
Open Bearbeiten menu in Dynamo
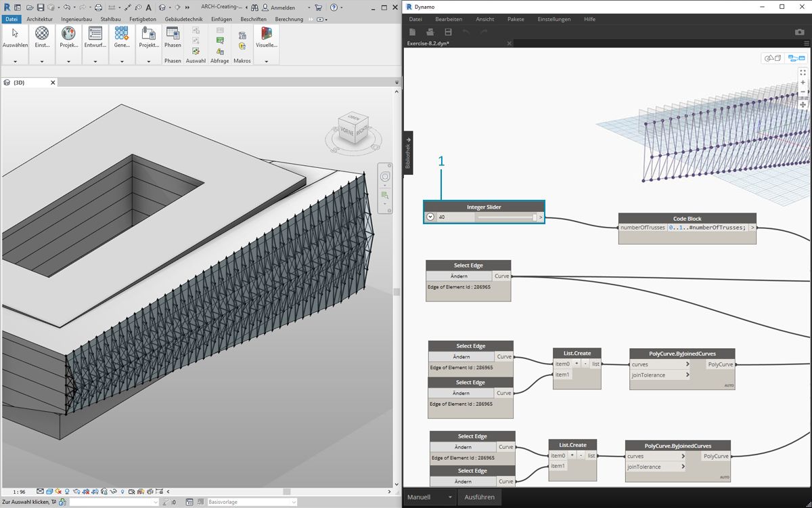pos(449,19)
